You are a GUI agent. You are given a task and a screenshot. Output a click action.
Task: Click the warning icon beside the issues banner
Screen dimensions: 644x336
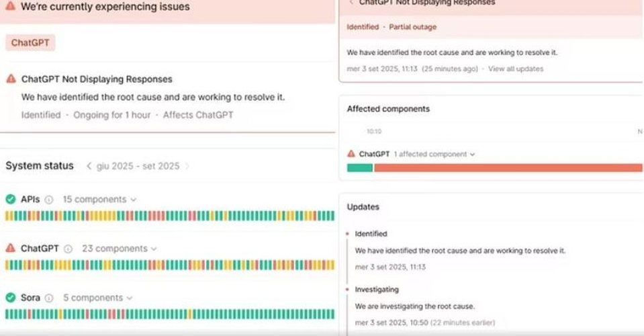tap(10, 7)
